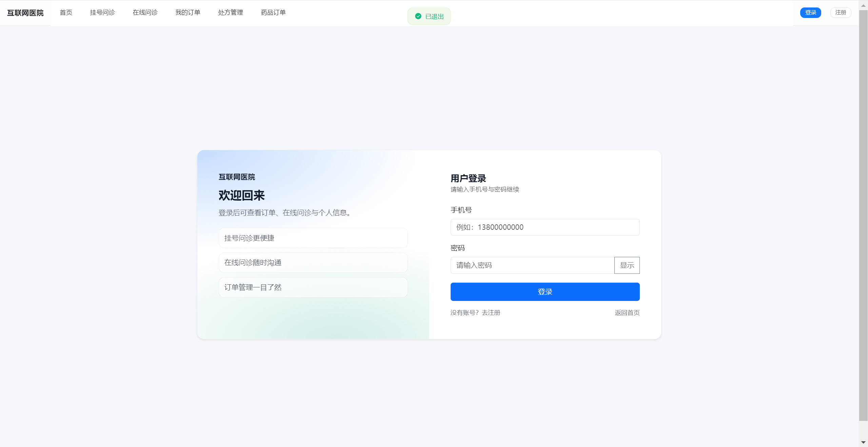The image size is (868, 447).
Task: Click the 挂号问诊更便捷 feature card
Action: (313, 238)
